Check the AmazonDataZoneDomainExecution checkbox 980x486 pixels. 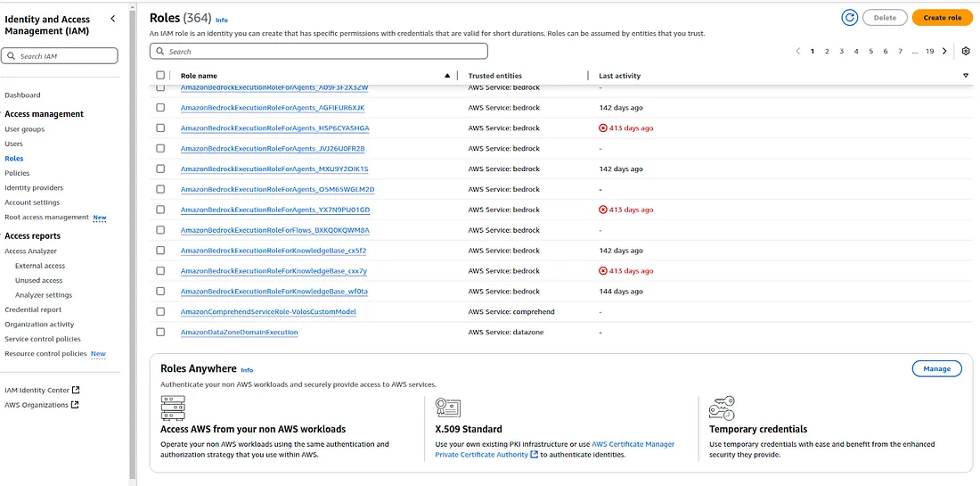(160, 332)
